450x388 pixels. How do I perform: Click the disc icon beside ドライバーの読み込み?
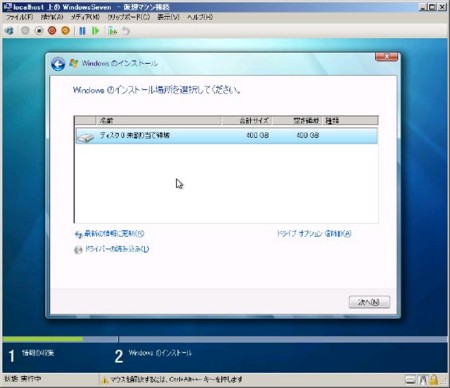click(78, 249)
